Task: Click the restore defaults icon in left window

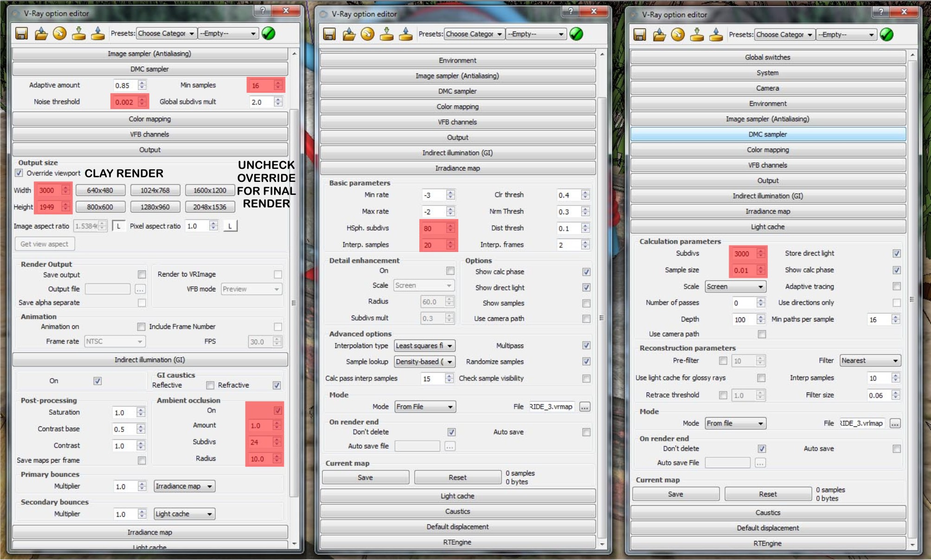Action: [60, 33]
